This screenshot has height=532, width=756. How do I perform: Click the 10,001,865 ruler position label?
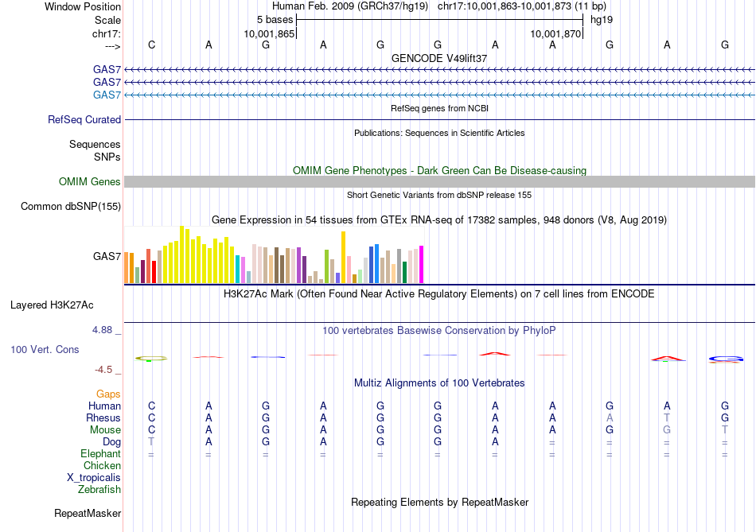pyautogui.click(x=269, y=33)
